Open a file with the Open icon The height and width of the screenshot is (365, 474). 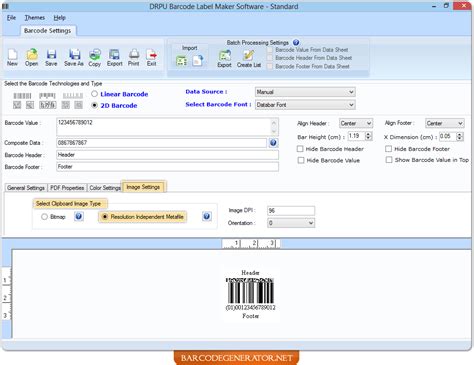click(32, 54)
